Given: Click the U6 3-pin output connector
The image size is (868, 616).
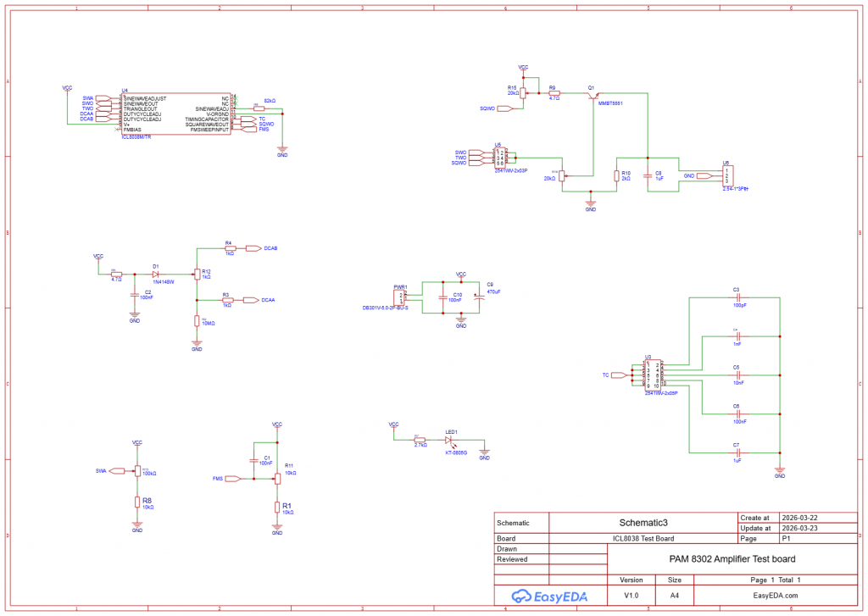Looking at the screenshot, I should point(726,175).
